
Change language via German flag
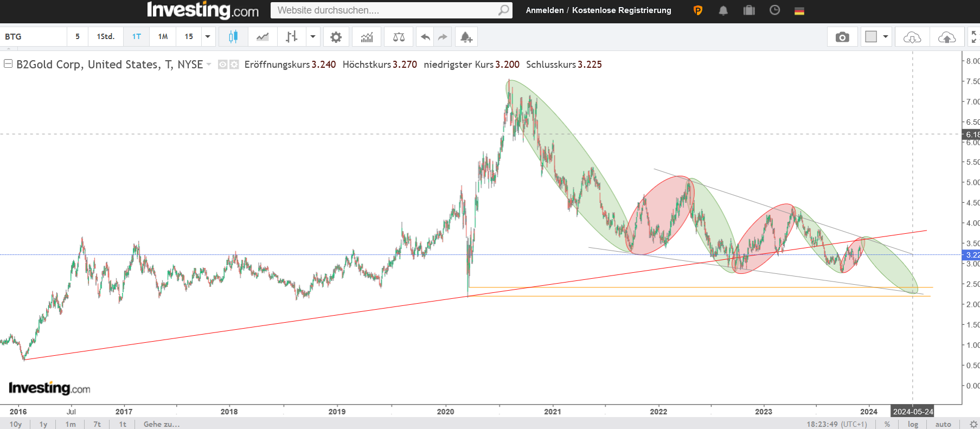click(x=799, y=11)
